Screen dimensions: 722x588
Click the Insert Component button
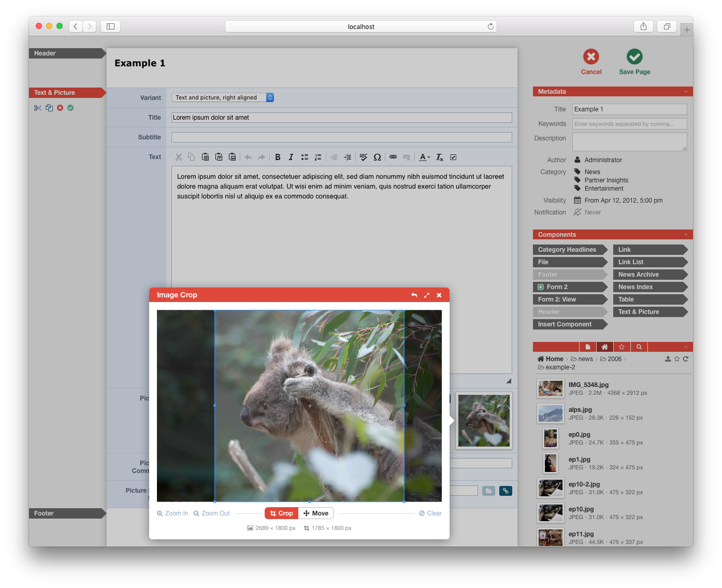tap(570, 324)
